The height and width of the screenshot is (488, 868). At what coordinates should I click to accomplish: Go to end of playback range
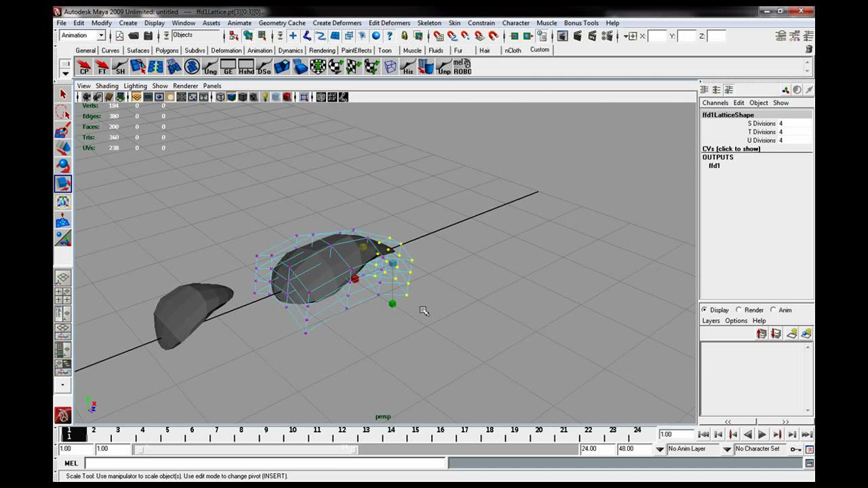[x=807, y=434]
